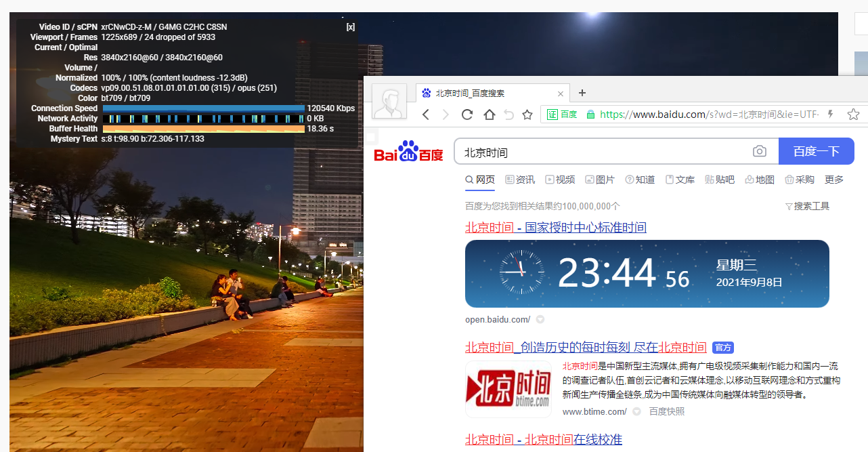
Task: Click the open.baidu.com/ source URL
Action: pos(498,319)
